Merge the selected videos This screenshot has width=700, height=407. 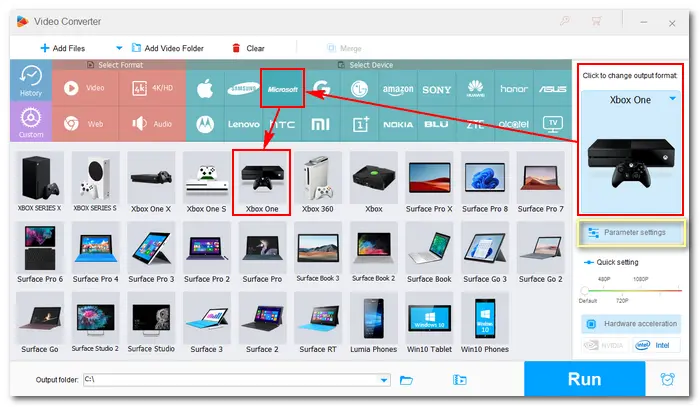[x=344, y=48]
